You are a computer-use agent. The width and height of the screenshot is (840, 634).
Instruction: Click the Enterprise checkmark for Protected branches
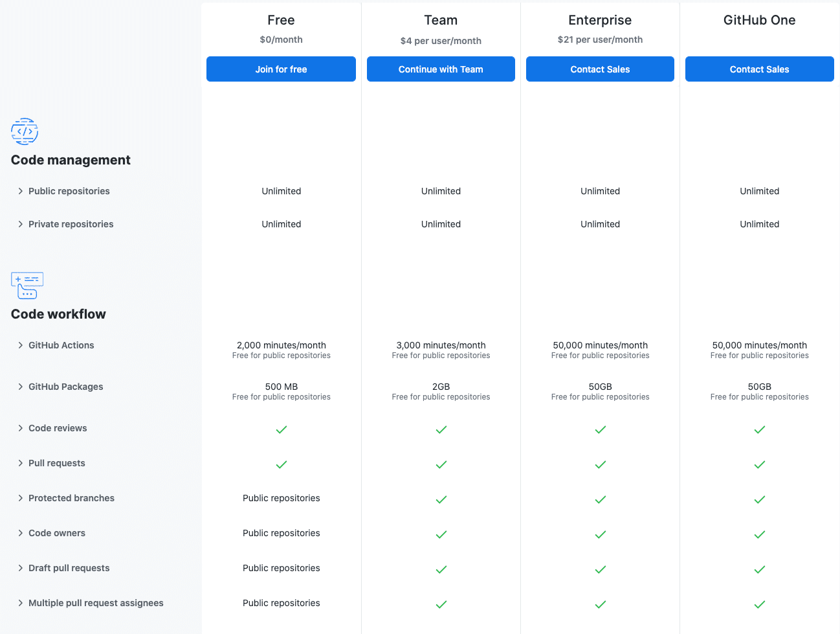point(600,499)
